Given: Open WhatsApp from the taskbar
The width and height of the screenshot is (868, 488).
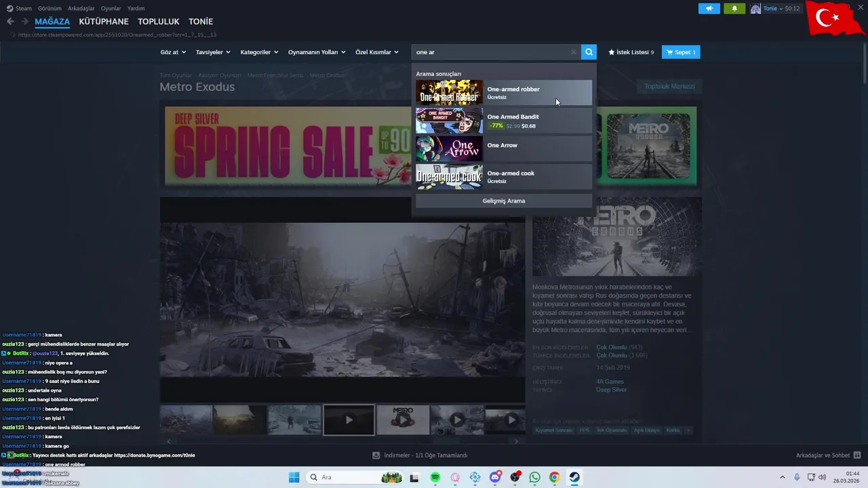Looking at the screenshot, I should tap(534, 477).
